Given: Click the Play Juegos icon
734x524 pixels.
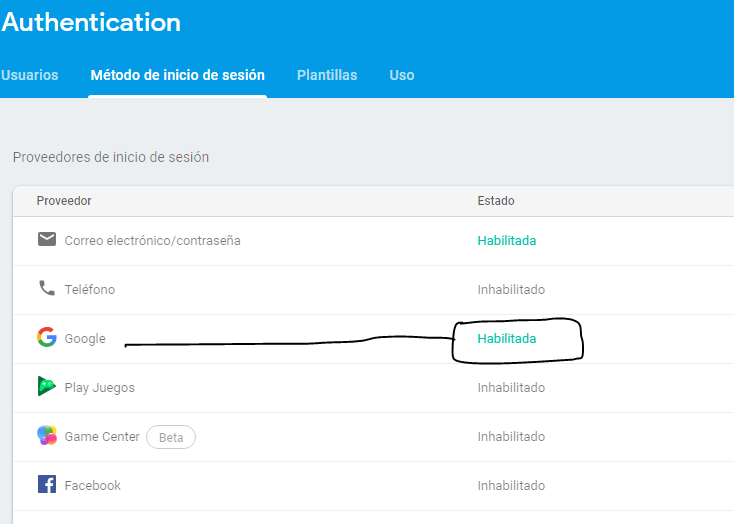Looking at the screenshot, I should (47, 387).
